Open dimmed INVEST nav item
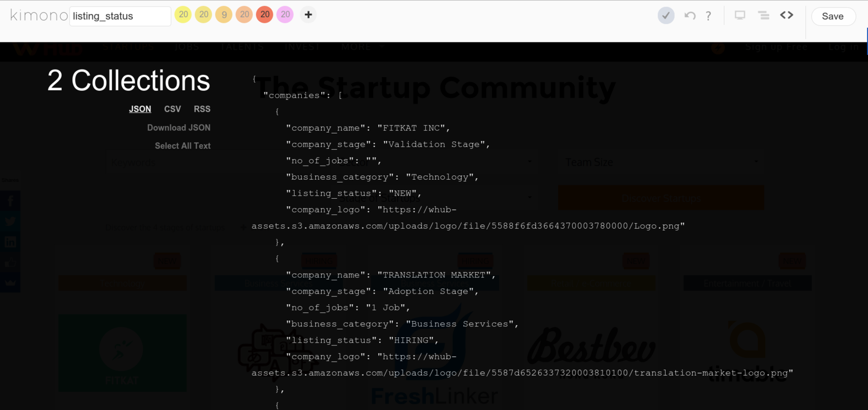This screenshot has width=868, height=410. point(302,47)
